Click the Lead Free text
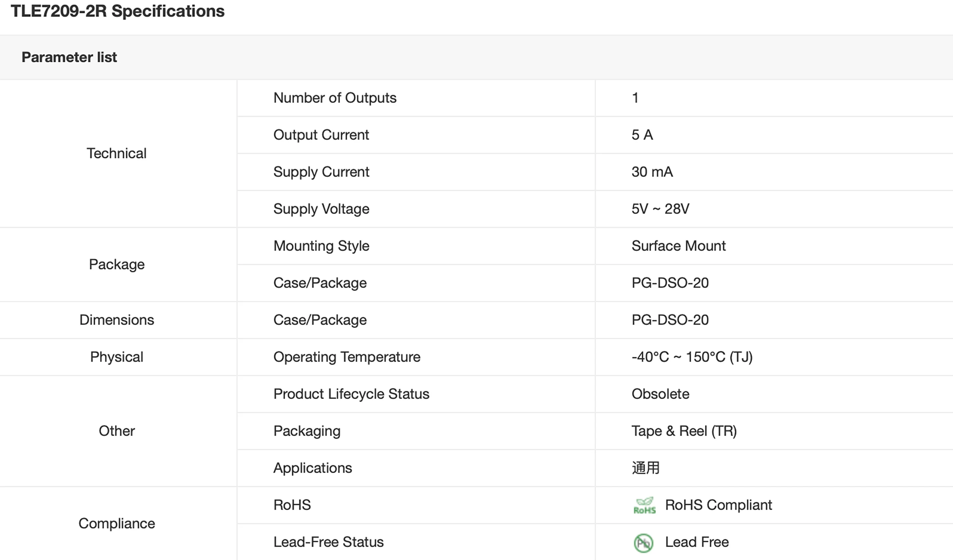Screen dimensions: 953x560 697,542
